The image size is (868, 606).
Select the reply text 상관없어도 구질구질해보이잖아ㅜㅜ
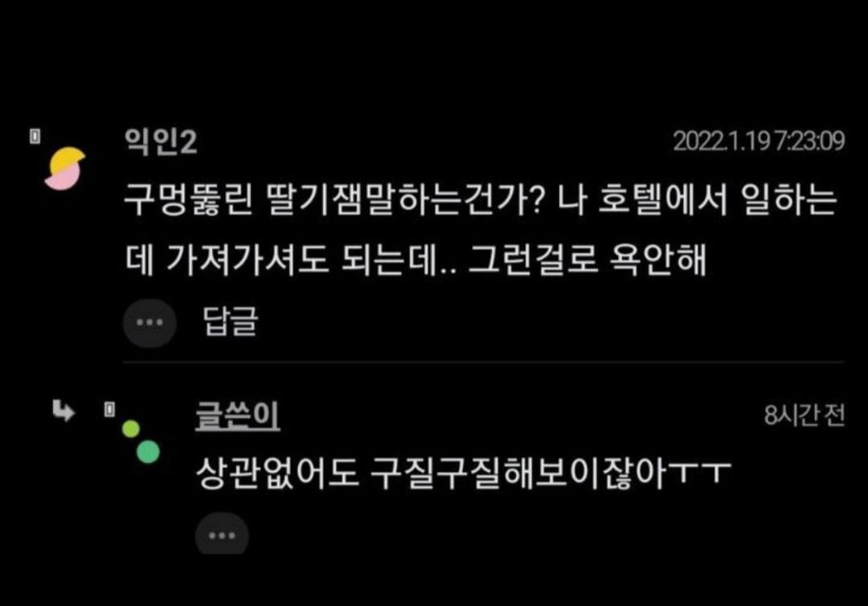[464, 473]
